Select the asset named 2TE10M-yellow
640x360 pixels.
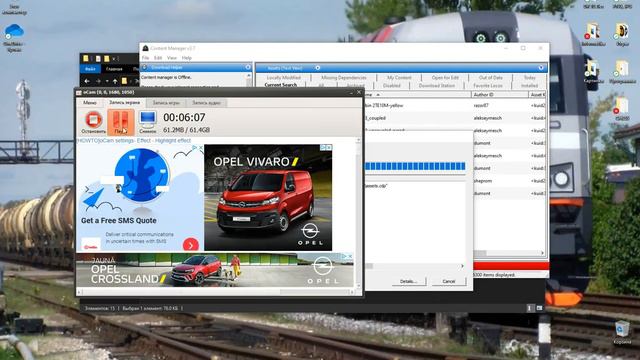384,105
